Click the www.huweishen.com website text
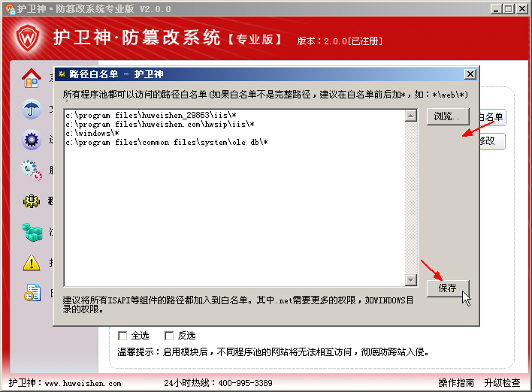 [x=83, y=384]
